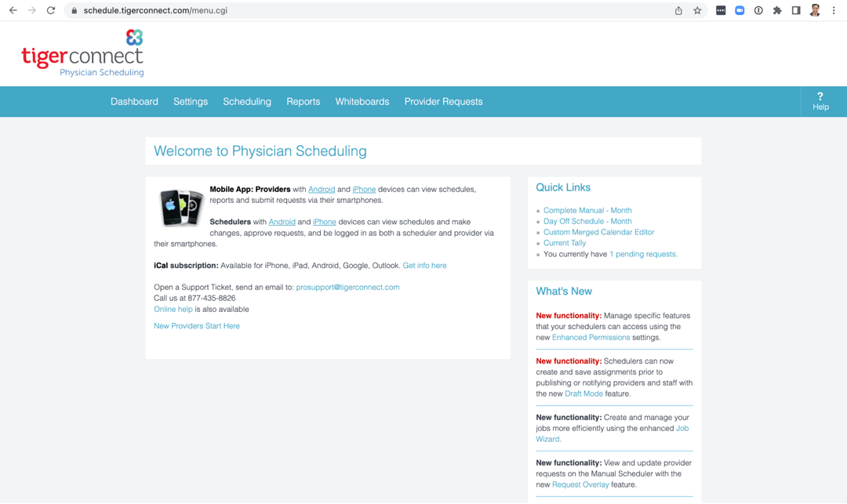Open the browser three-dot menu
Image resolution: width=847 pixels, height=504 pixels.
834,10
